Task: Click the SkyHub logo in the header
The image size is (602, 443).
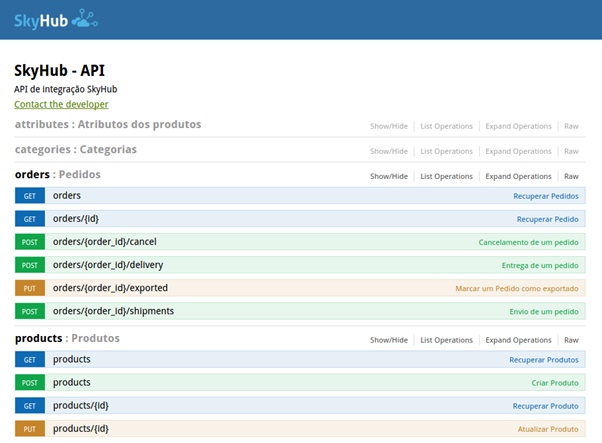Action: point(56,19)
